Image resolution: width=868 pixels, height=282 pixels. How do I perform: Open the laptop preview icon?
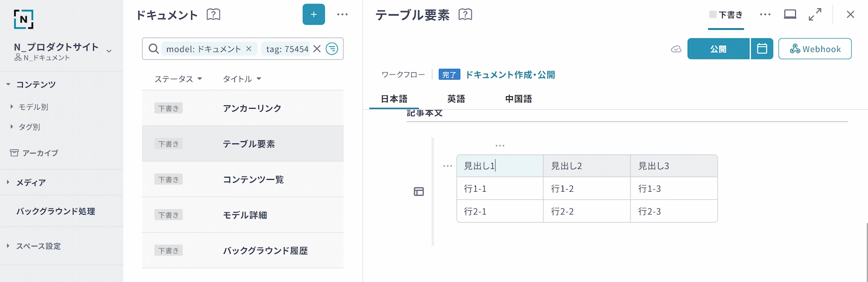click(790, 15)
